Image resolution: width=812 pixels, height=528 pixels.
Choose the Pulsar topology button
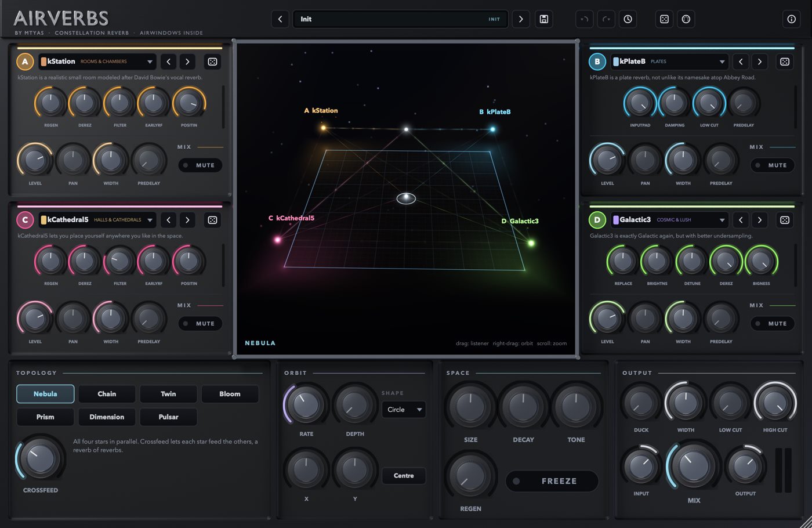coord(168,417)
